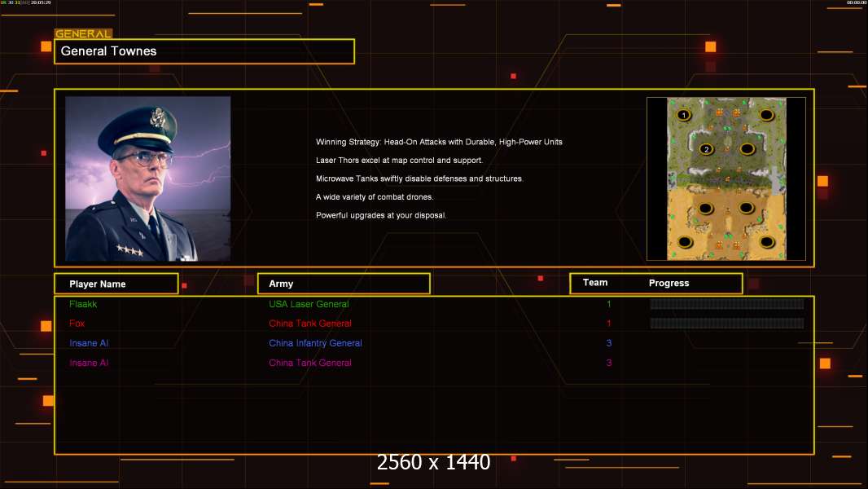The height and width of the screenshot is (489, 868).
Task: Click the General Townes name field
Action: click(x=204, y=51)
